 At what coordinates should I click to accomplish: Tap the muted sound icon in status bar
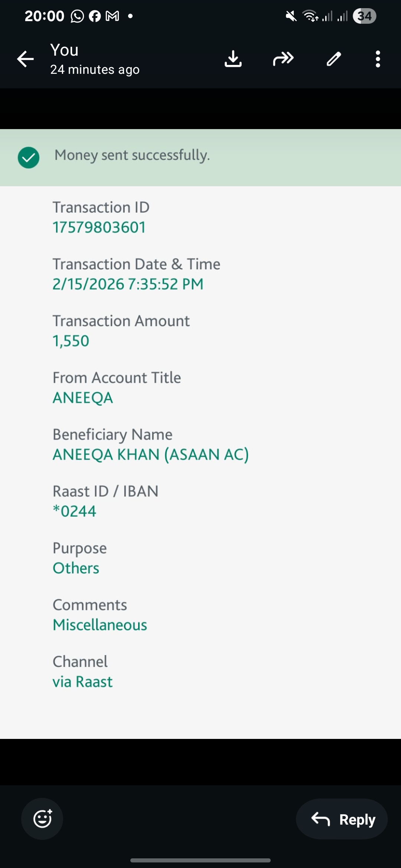(x=291, y=16)
